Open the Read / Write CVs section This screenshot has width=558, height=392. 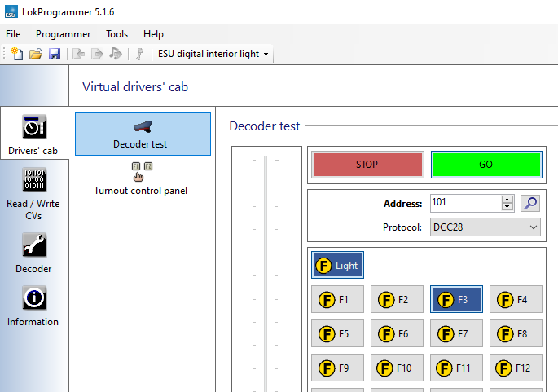pos(33,194)
